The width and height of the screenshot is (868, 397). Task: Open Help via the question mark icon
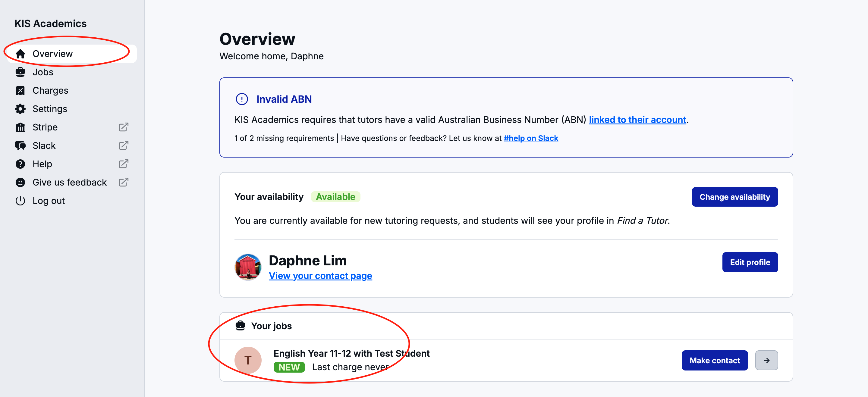coord(20,164)
